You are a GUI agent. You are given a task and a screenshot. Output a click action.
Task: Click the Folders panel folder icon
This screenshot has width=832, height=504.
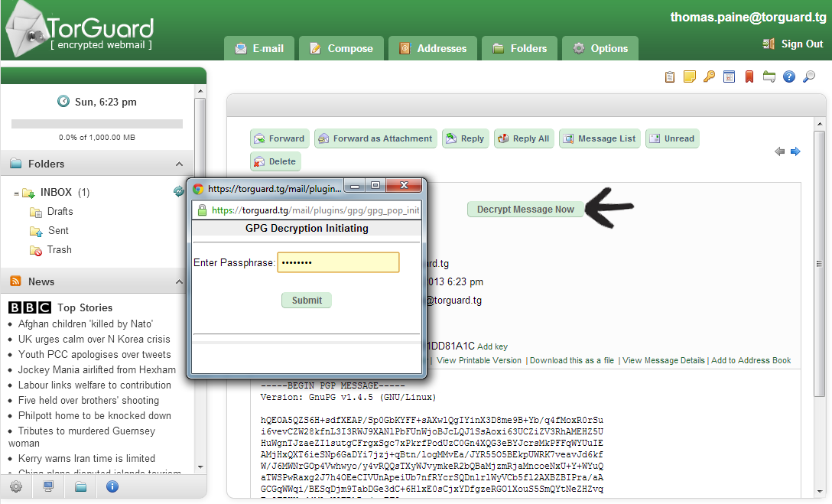click(x=17, y=164)
